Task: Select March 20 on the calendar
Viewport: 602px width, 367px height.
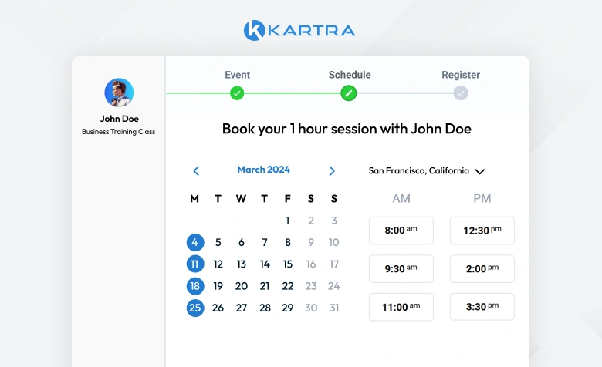Action: coord(241,286)
